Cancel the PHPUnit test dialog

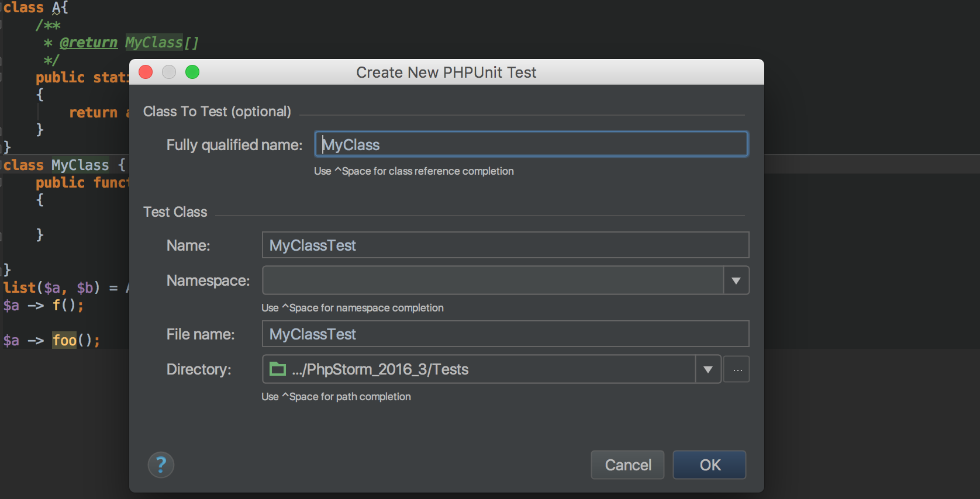627,465
